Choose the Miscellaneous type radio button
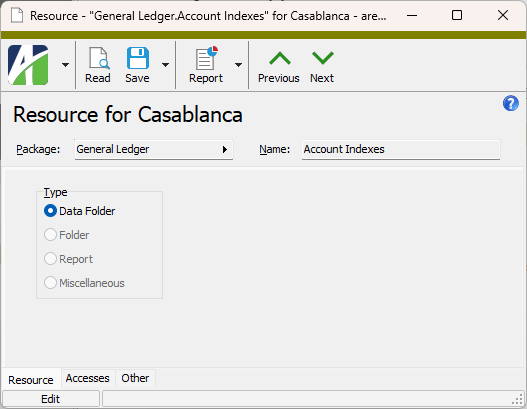Viewport: 527px width, 409px height. [x=50, y=283]
